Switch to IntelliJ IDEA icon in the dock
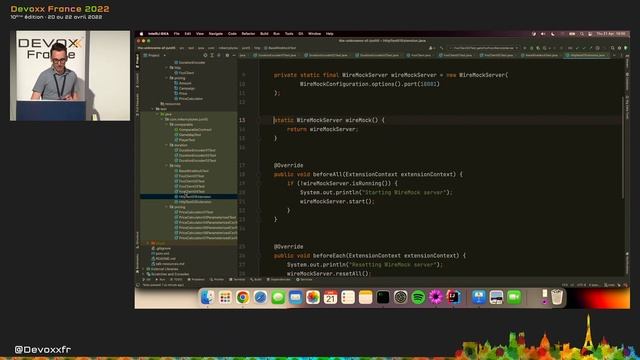This screenshot has width=640, height=360. tap(453, 297)
